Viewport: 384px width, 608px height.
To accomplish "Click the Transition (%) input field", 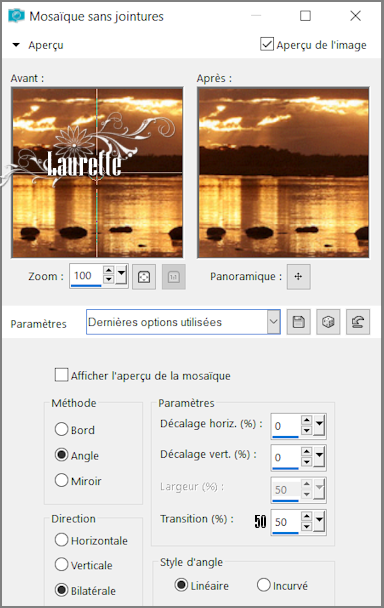I will click(285, 522).
